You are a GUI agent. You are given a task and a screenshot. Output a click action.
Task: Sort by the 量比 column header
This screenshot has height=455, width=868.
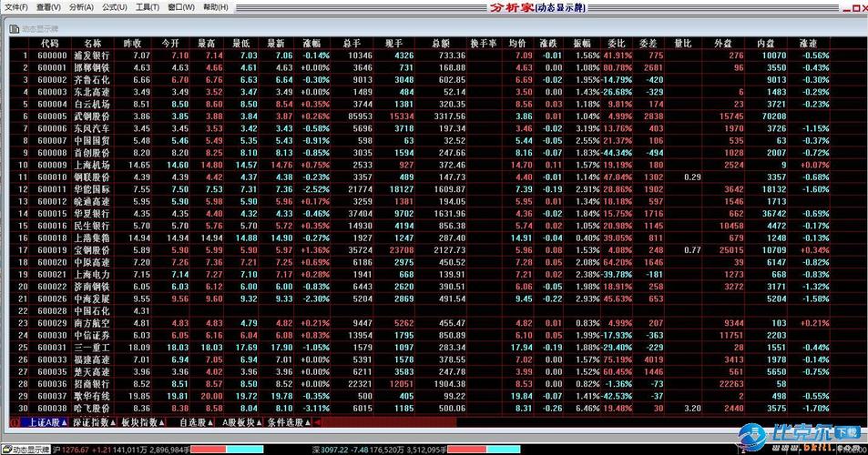(x=682, y=43)
